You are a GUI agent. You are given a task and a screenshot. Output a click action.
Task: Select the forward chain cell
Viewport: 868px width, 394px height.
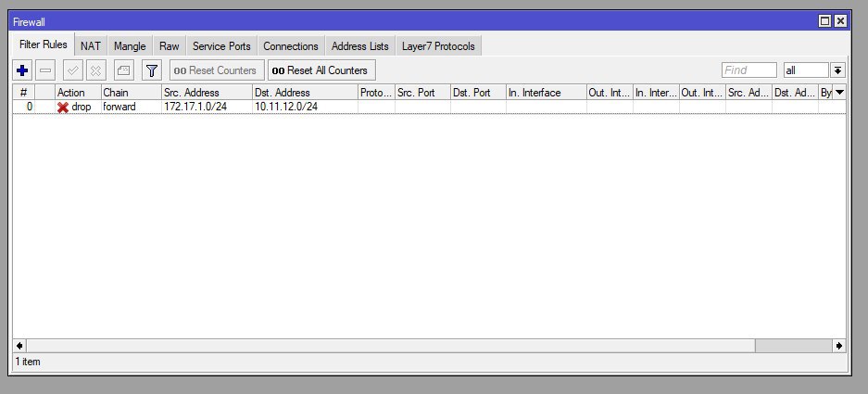(132, 107)
